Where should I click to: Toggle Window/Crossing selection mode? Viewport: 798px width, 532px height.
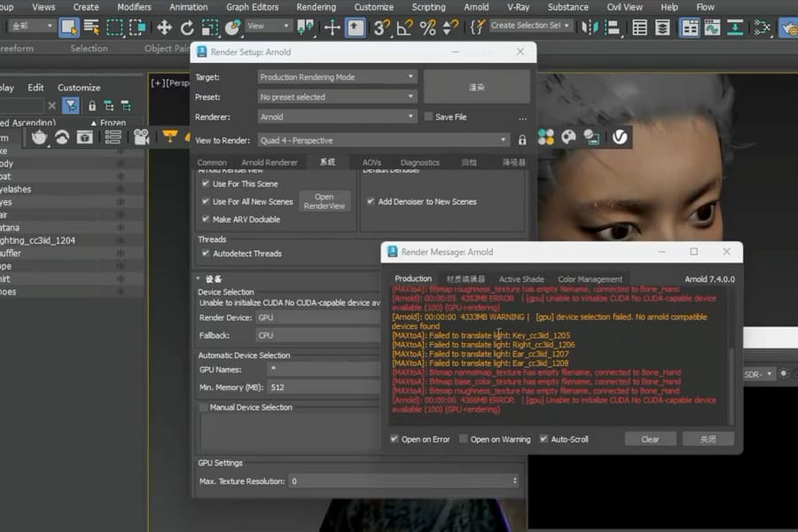coord(137,27)
